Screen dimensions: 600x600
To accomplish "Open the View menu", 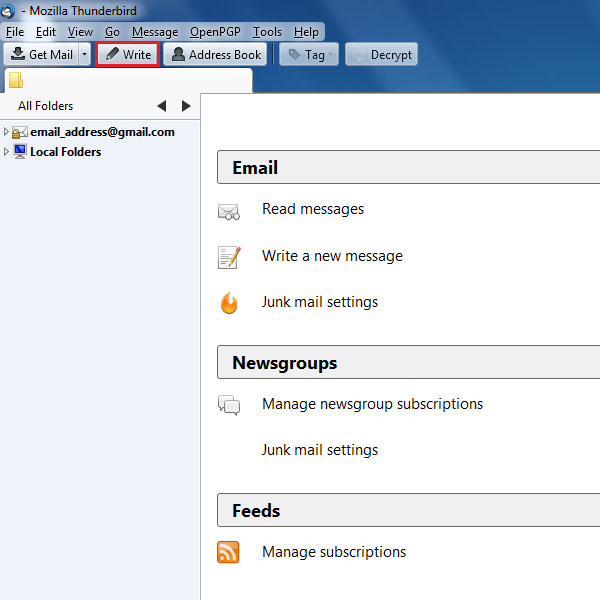I will click(80, 32).
